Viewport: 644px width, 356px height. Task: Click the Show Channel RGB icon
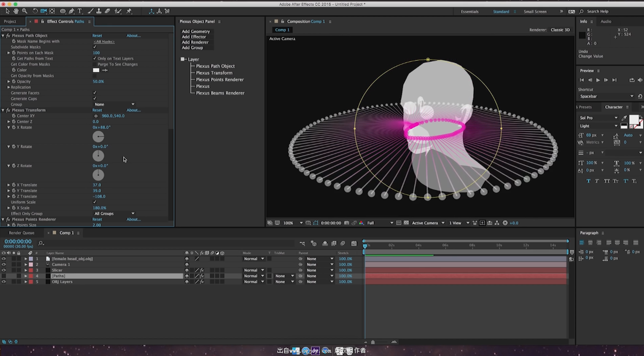361,223
